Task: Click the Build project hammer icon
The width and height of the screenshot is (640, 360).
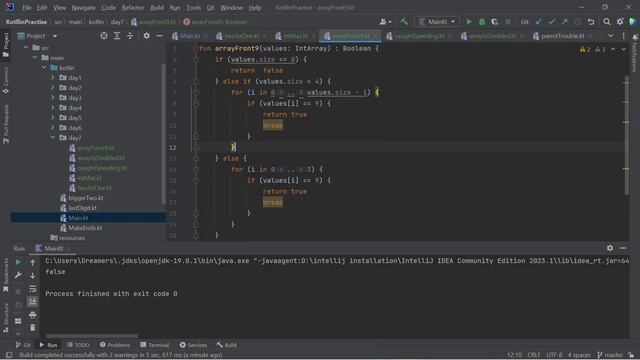Action: (404, 22)
